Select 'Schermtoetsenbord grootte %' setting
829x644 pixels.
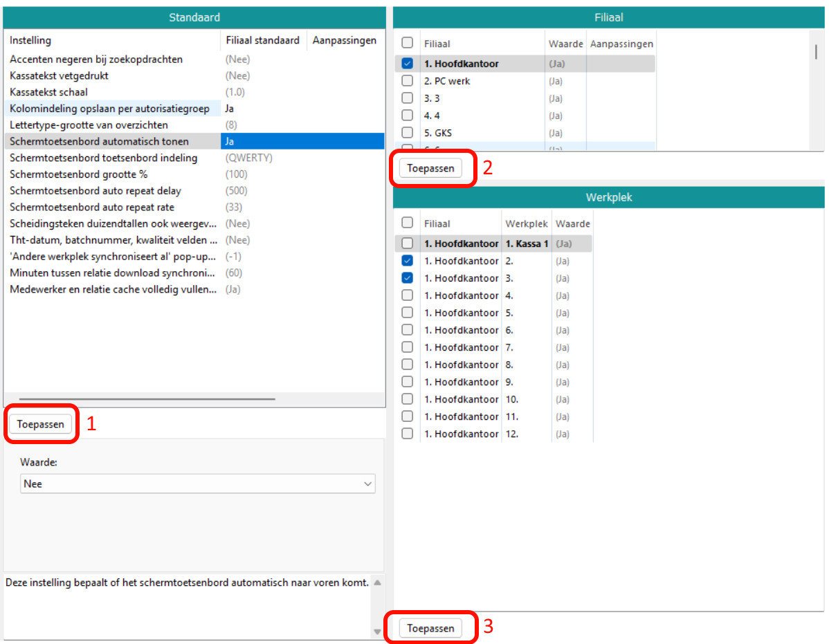78,174
